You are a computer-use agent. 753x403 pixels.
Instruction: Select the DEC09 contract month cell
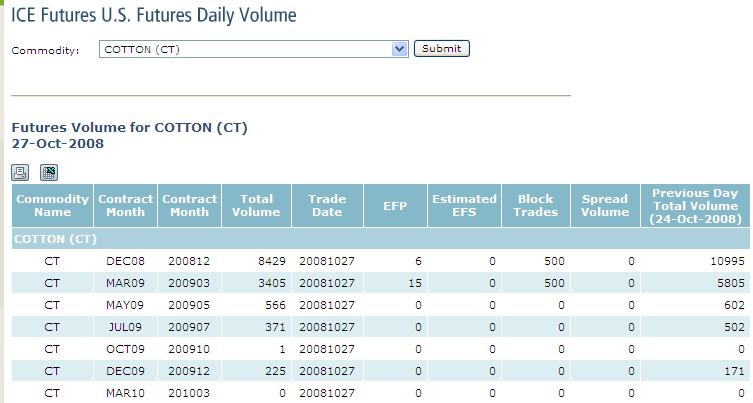tap(125, 371)
